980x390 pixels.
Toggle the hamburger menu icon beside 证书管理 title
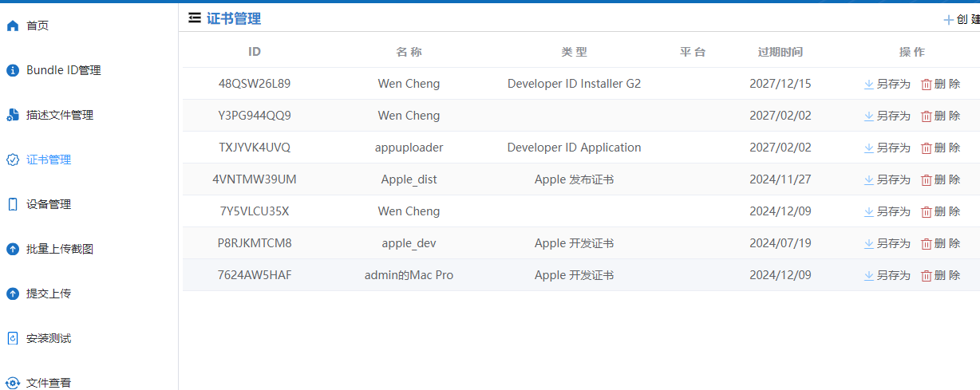pos(195,18)
